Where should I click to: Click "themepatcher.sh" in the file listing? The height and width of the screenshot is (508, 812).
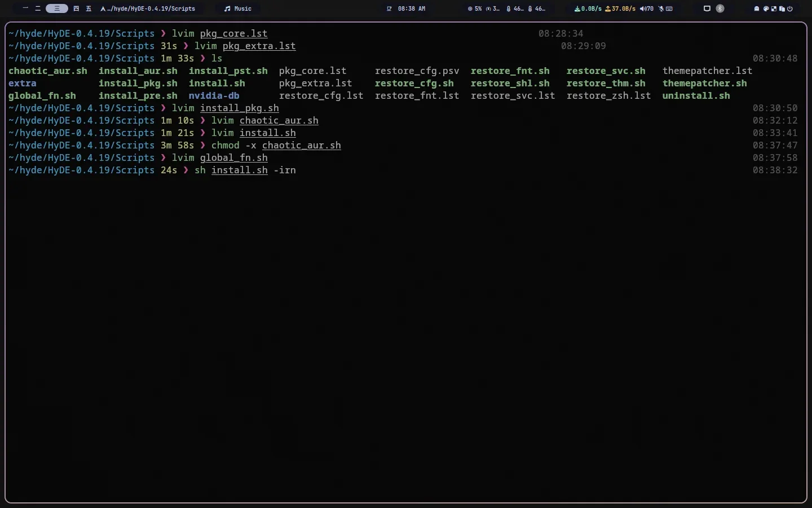(x=705, y=83)
